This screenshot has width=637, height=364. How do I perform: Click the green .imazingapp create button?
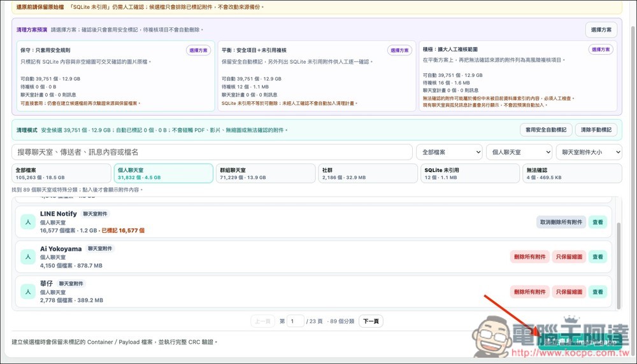580,342
